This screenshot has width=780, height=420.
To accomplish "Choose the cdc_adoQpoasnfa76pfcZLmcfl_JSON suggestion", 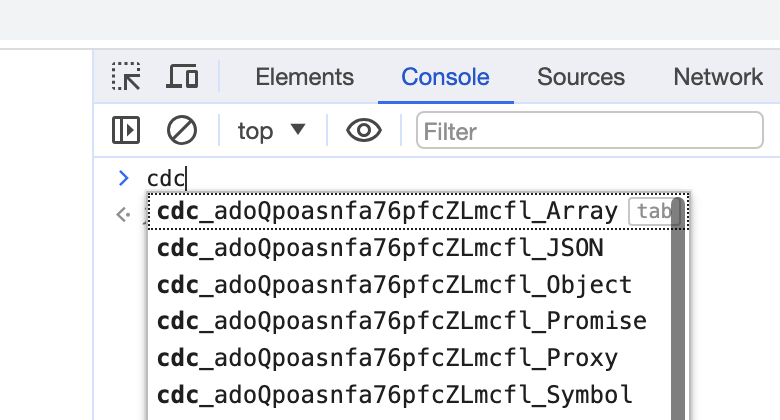I will (380, 248).
